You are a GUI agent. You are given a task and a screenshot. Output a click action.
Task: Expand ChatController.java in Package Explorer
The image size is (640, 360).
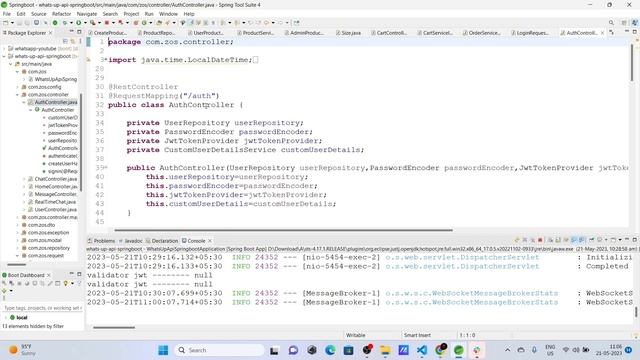click(24, 179)
